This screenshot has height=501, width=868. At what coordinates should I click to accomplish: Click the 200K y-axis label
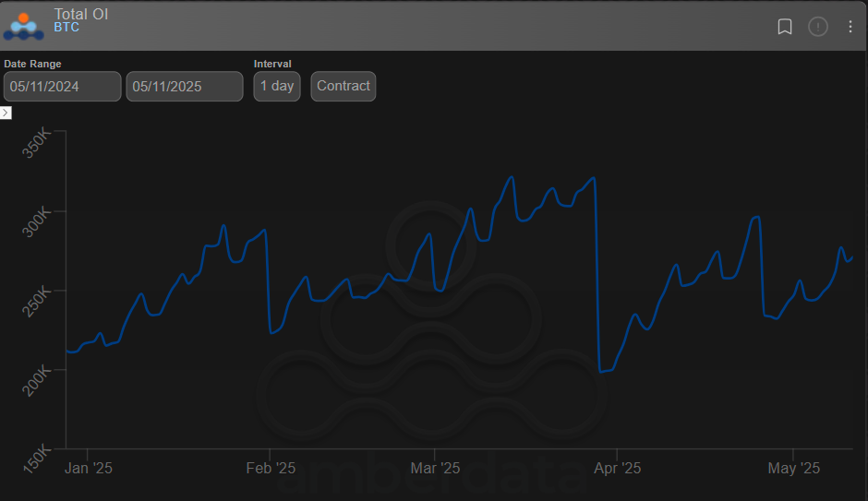click(37, 381)
